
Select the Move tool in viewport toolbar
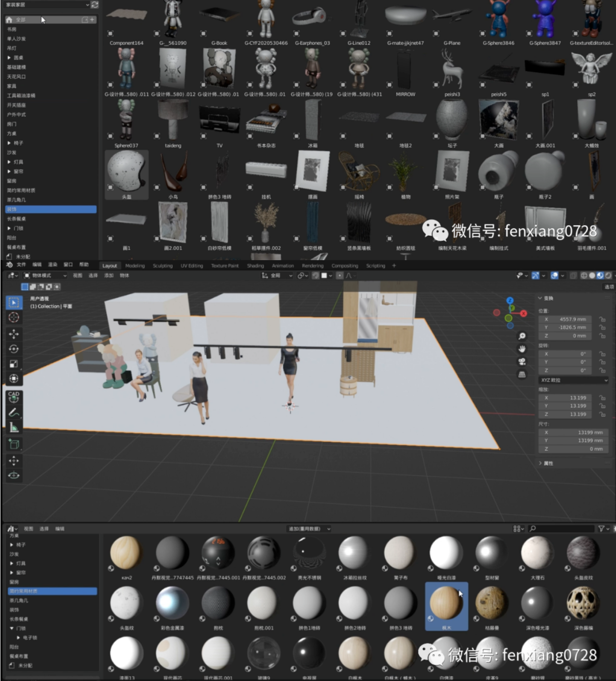click(13, 333)
